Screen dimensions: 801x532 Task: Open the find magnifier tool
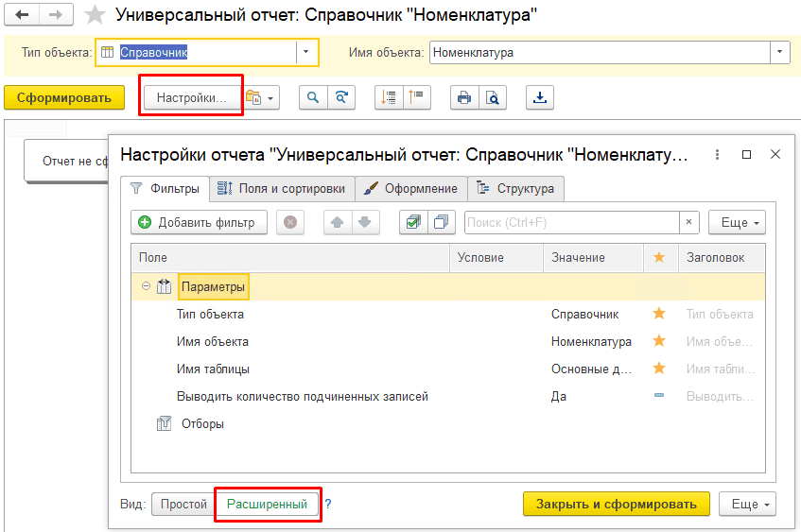313,97
